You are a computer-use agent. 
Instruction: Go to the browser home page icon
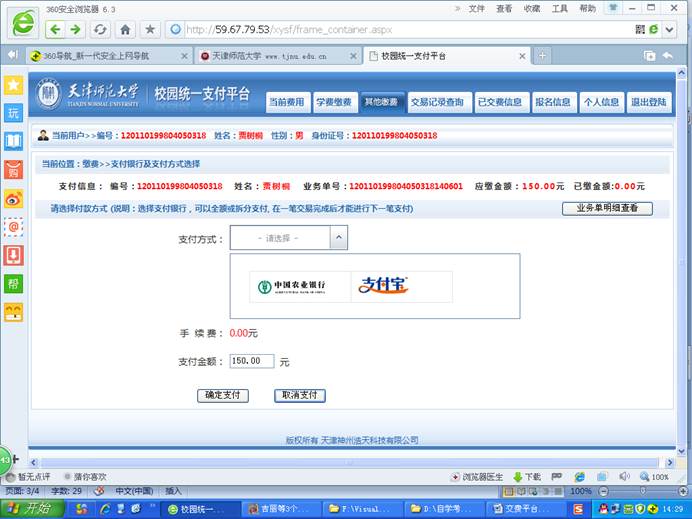coord(125,30)
